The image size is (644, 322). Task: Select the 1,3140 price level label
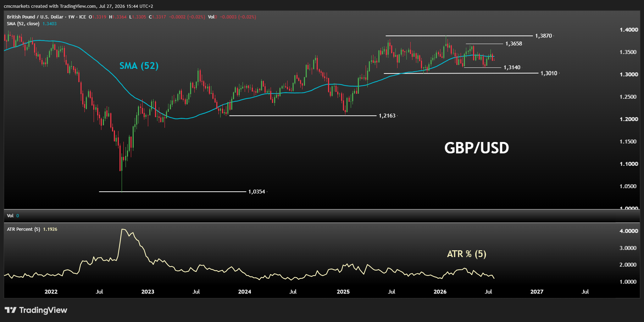512,67
